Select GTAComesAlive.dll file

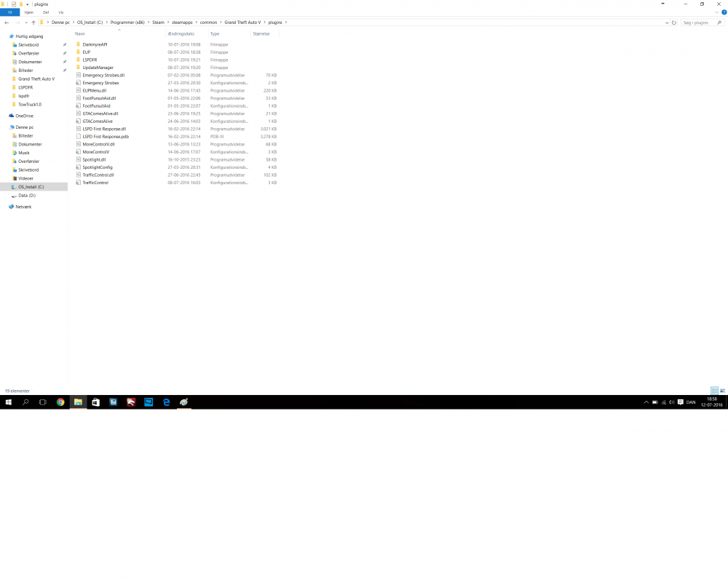[100, 113]
